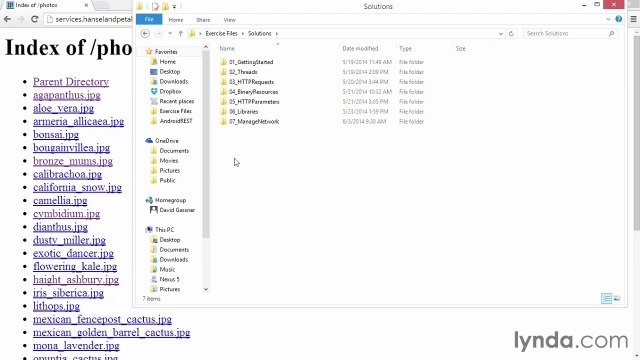
Task: Open Explorer help question mark
Action: click(619, 19)
